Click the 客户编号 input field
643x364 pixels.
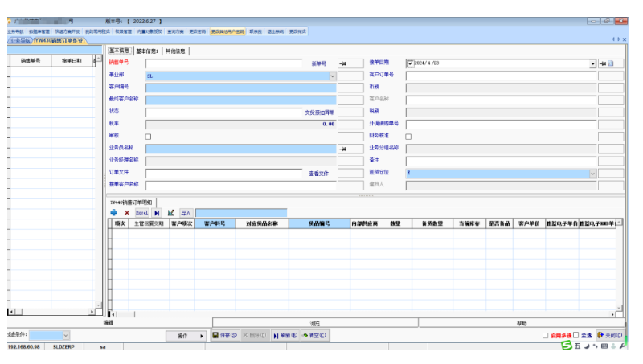point(240,88)
